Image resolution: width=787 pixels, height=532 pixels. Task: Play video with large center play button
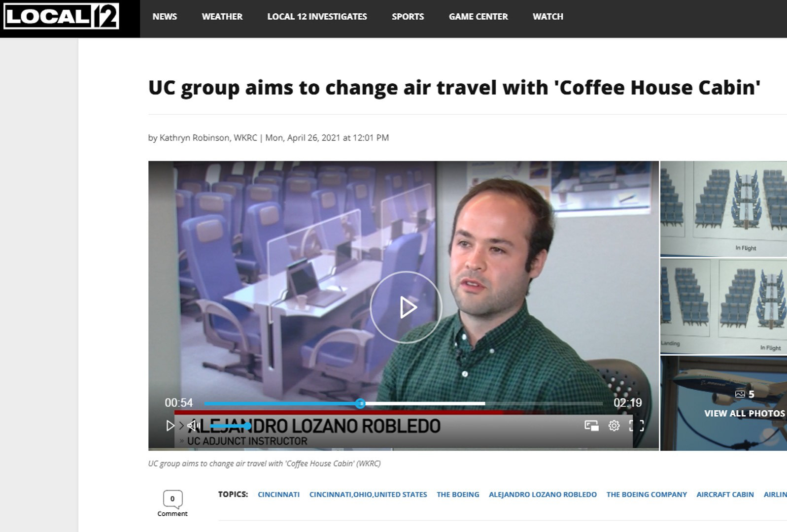click(x=406, y=307)
